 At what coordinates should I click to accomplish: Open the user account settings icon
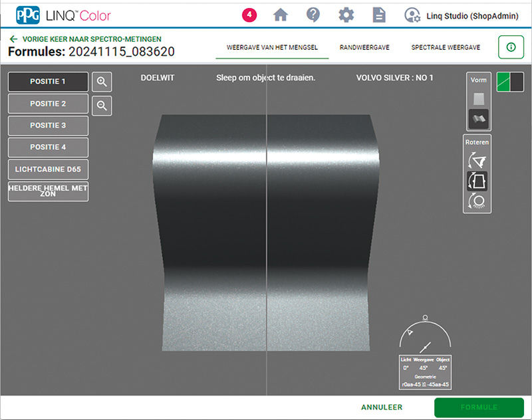point(412,15)
